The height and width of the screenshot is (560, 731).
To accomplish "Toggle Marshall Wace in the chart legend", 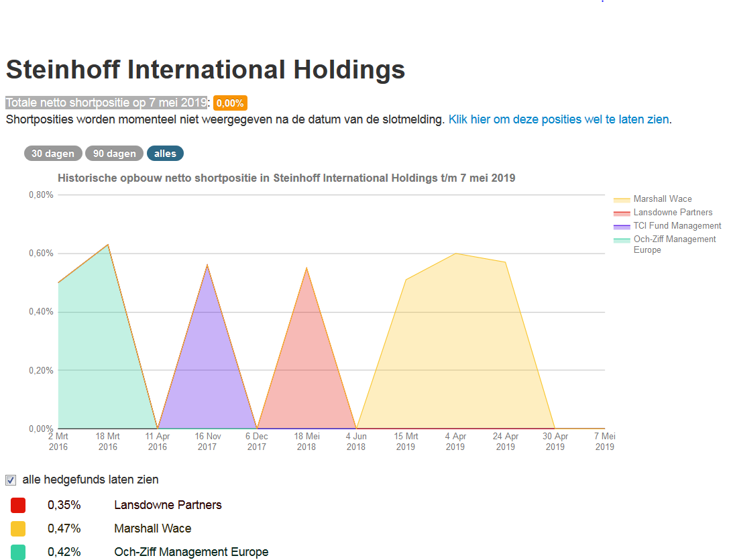I will point(662,199).
